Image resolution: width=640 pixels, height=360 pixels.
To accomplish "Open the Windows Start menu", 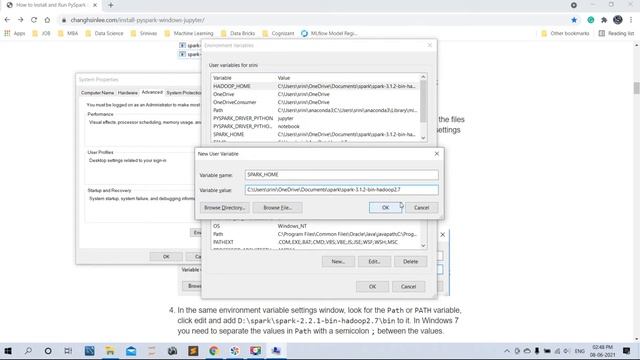I will [x=8, y=351].
